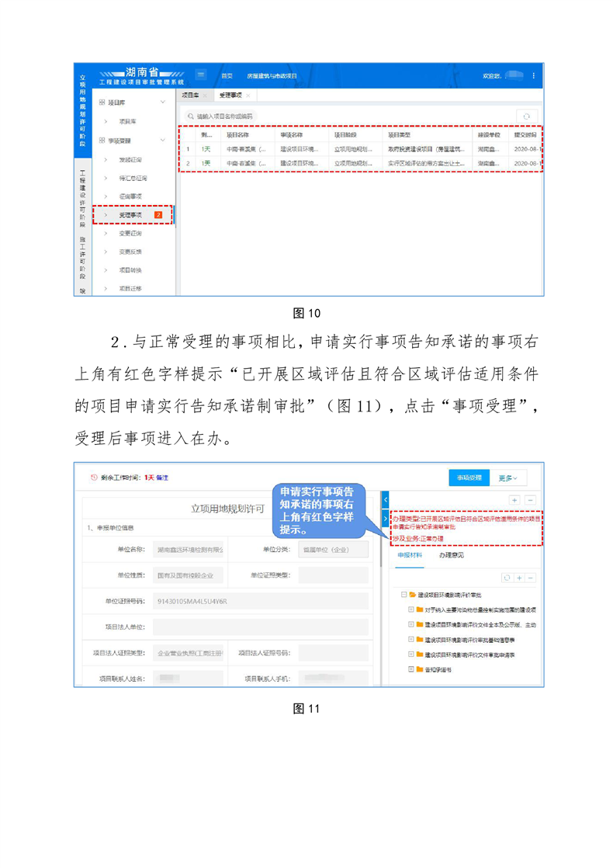Open 征询事项 in the sidebar
Image resolution: width=613 pixels, height=868 pixels.
click(x=130, y=196)
